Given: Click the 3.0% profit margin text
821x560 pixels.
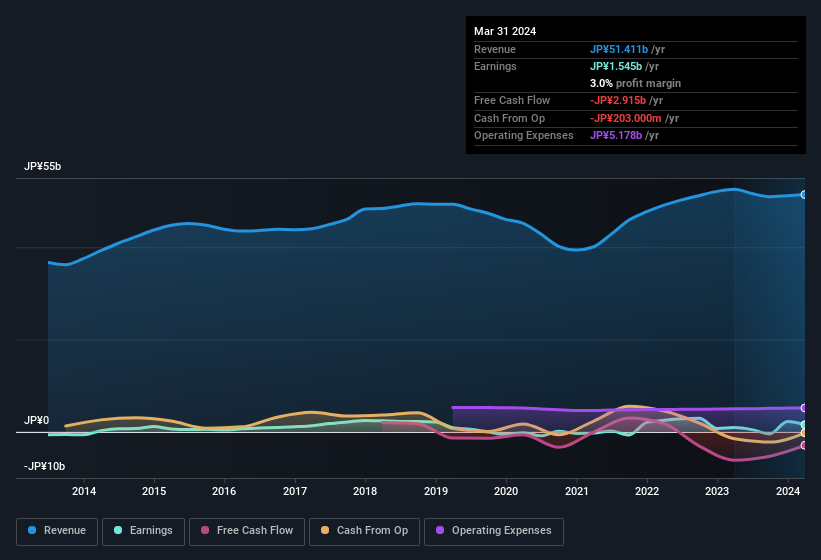Looking at the screenshot, I should point(635,83).
